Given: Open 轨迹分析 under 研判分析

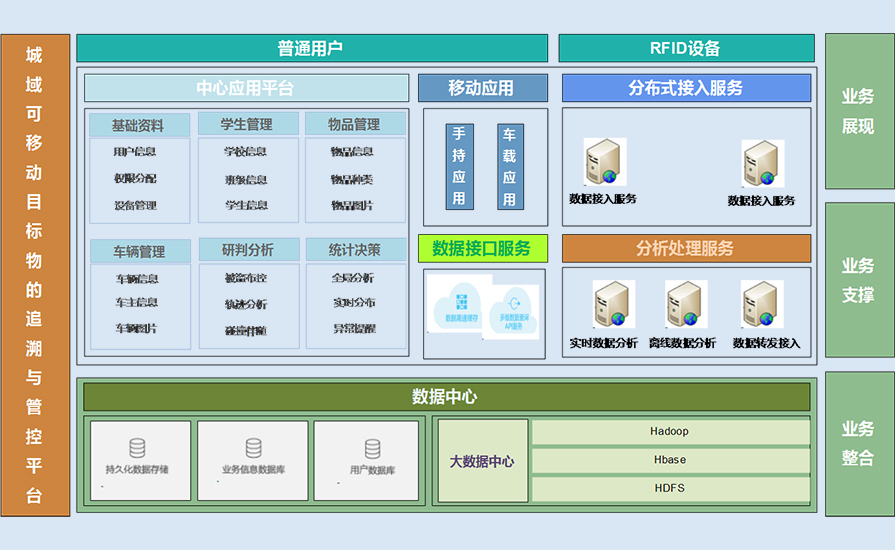Looking at the screenshot, I should pos(246,304).
